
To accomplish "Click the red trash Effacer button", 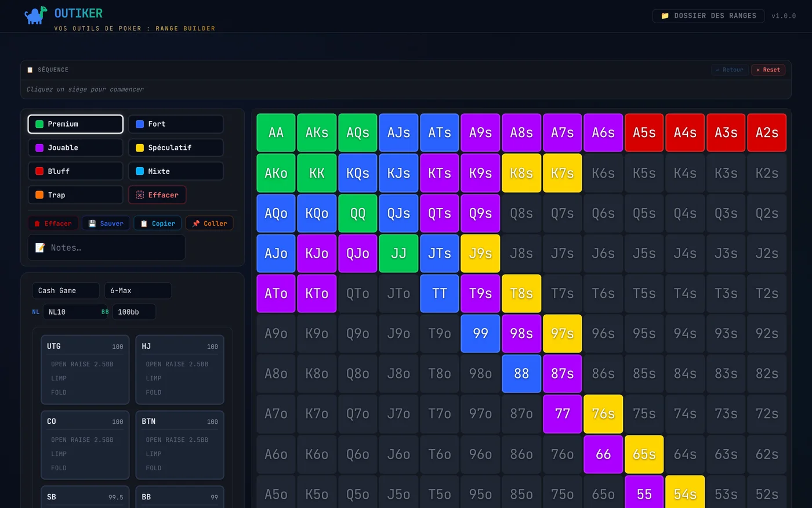I will coord(53,224).
